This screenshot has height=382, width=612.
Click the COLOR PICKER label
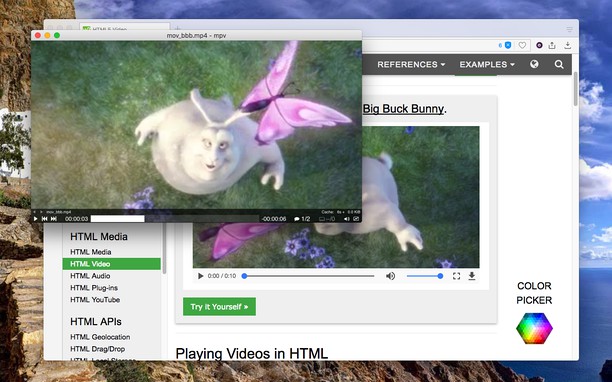coord(534,293)
